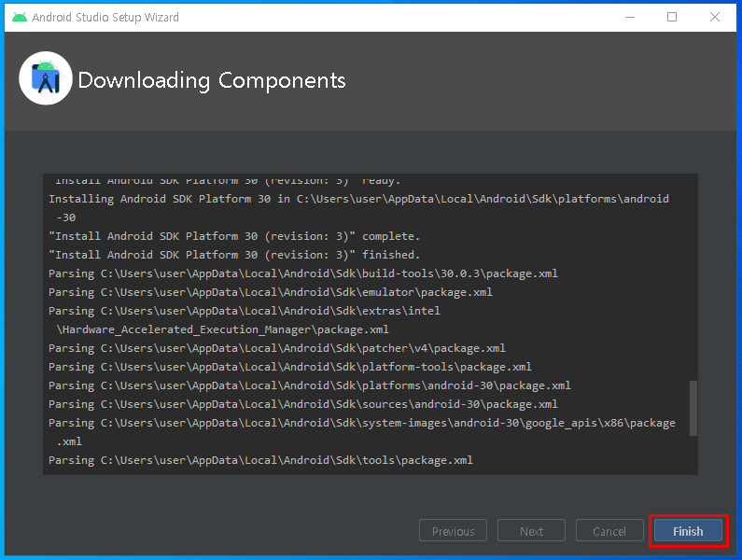The height and width of the screenshot is (560, 742).
Task: Click the Android Studio logo in header
Action: pyautogui.click(x=46, y=78)
